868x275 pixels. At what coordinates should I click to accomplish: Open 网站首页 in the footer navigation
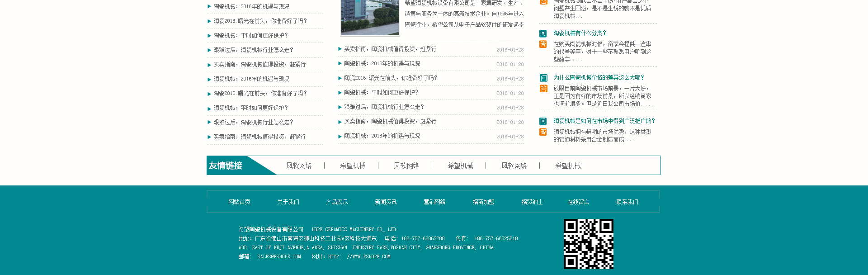(239, 202)
